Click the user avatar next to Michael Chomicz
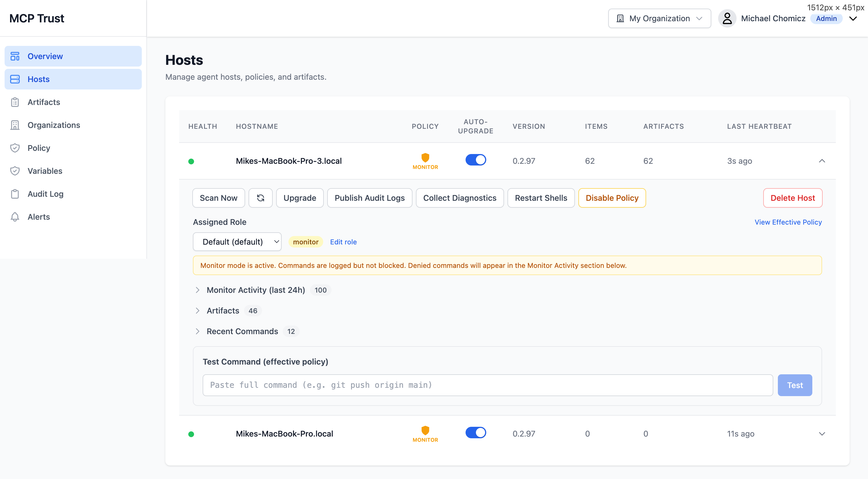This screenshot has height=479, width=868. coord(727,19)
